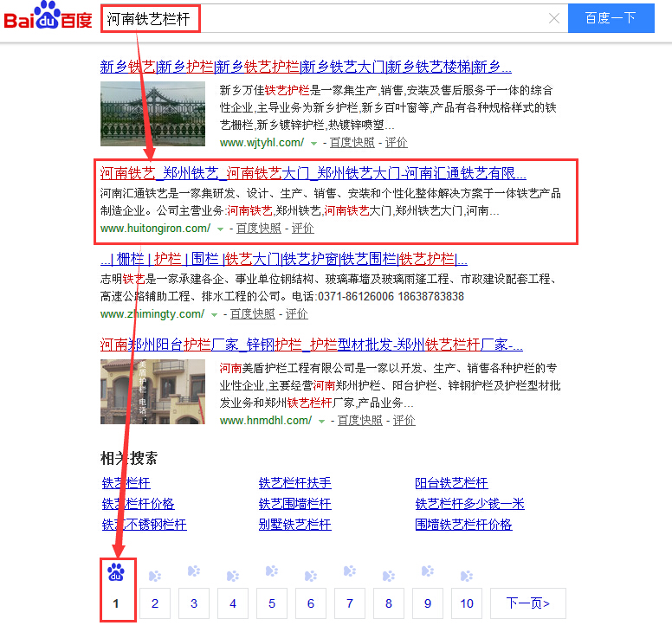Go to results page 2
The image size is (672, 632).
(x=155, y=603)
